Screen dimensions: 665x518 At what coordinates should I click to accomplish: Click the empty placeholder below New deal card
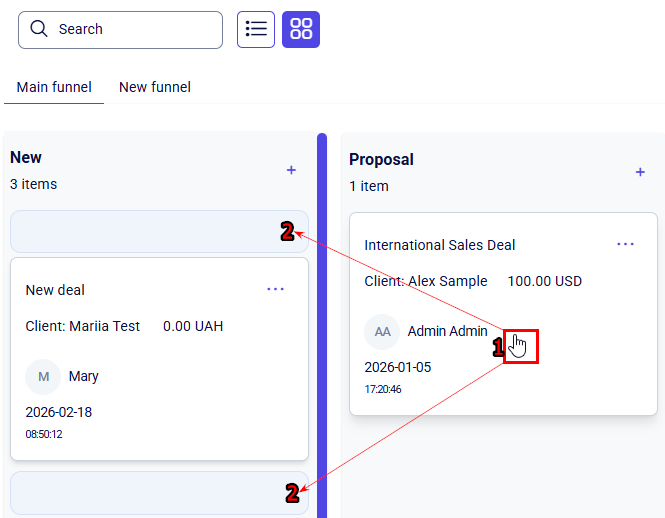point(150,493)
